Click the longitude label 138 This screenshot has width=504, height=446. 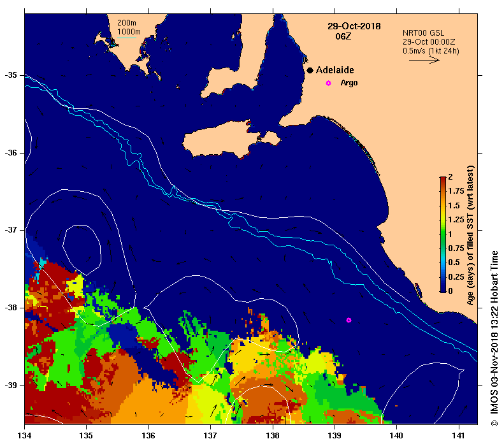[273, 435]
